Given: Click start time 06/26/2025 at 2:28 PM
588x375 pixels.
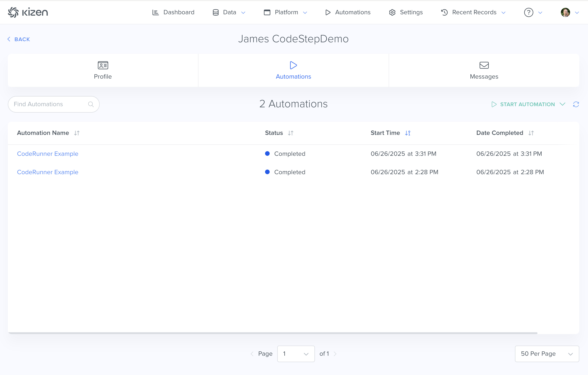Looking at the screenshot, I should tap(404, 172).
